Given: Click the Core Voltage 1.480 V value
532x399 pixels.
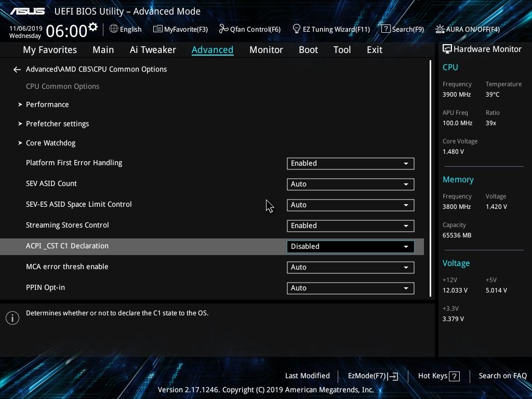Looking at the screenshot, I should tap(453, 152).
